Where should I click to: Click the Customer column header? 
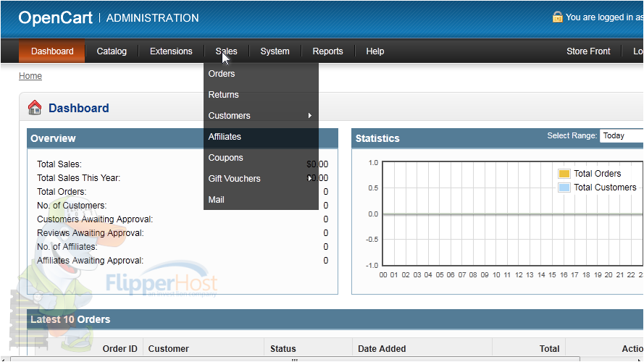coord(168,348)
